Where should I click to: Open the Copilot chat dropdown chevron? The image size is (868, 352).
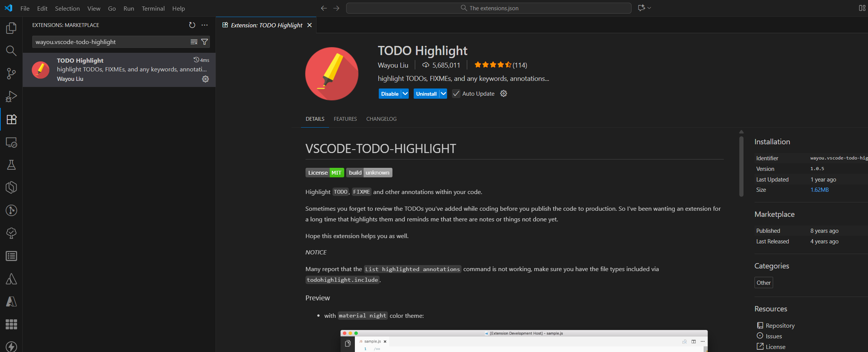point(649,8)
